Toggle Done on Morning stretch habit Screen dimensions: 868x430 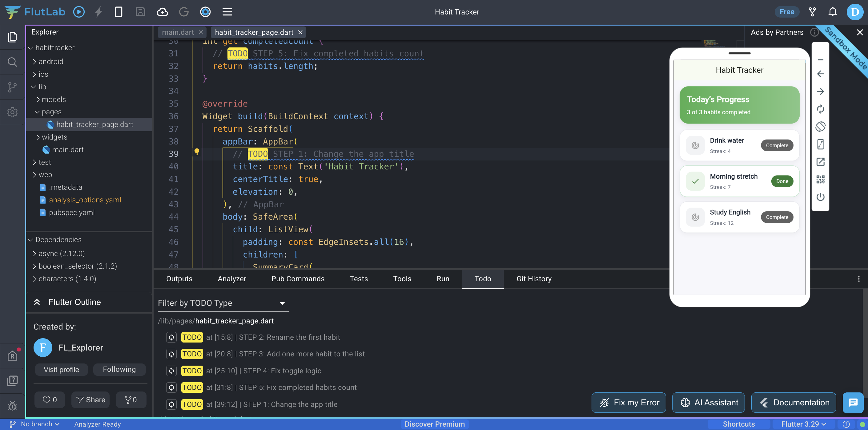tap(782, 181)
